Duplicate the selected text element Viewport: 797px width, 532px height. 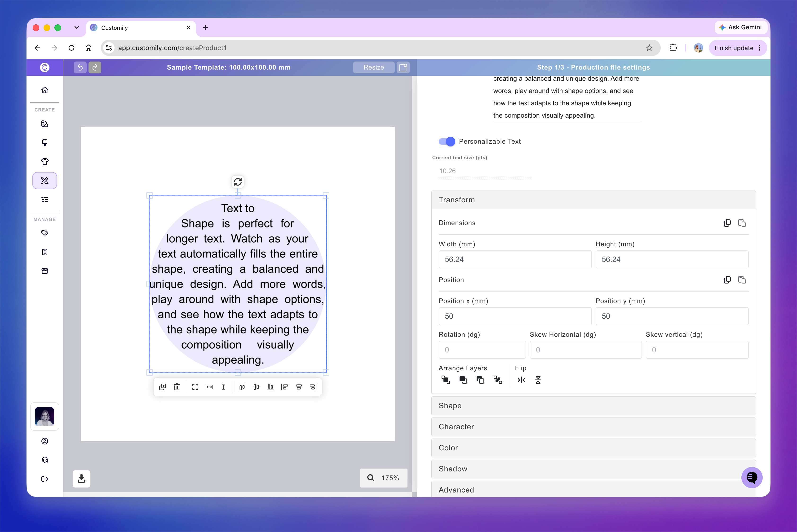[163, 387]
